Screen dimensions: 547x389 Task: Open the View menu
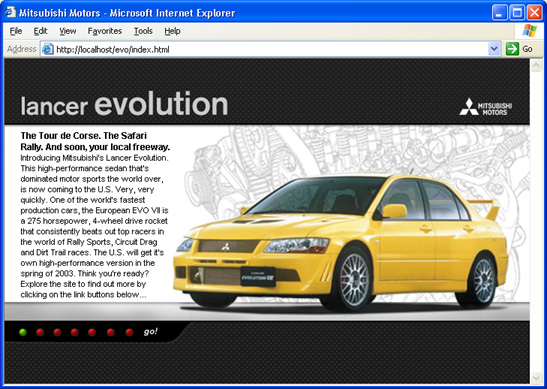tap(68, 31)
